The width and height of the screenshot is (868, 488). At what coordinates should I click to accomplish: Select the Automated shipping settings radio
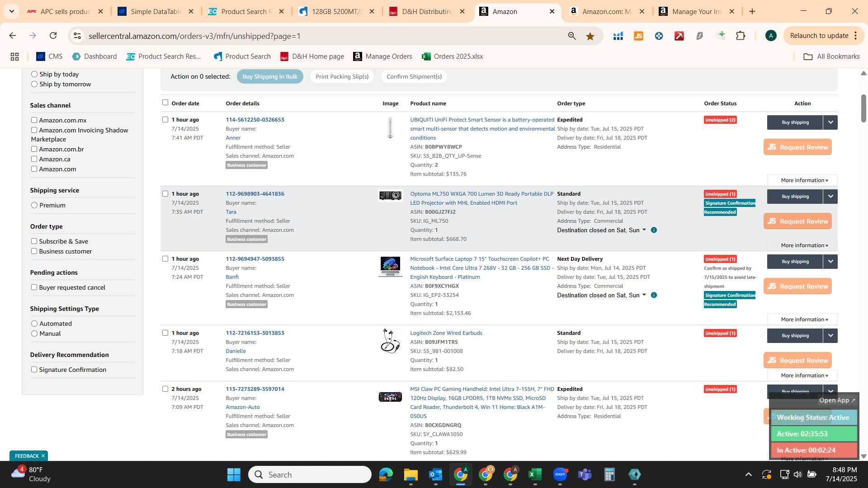tap(34, 324)
